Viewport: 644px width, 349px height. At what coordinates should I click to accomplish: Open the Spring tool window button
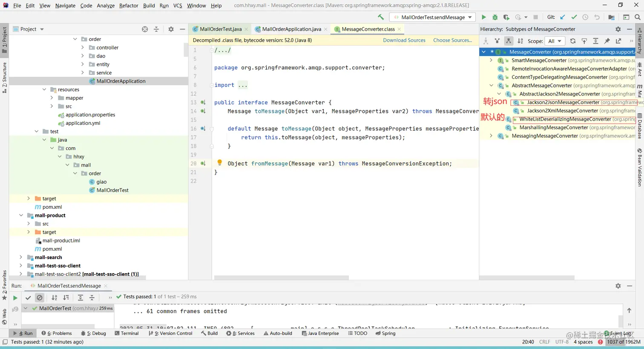coord(385,333)
